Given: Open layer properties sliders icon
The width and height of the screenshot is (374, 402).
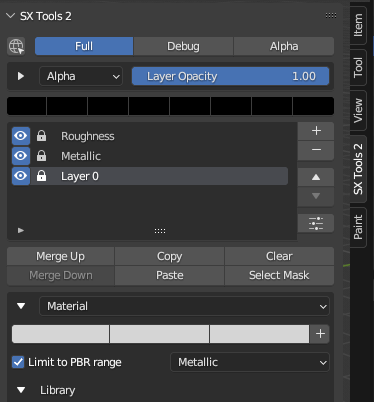Looking at the screenshot, I should [x=316, y=223].
